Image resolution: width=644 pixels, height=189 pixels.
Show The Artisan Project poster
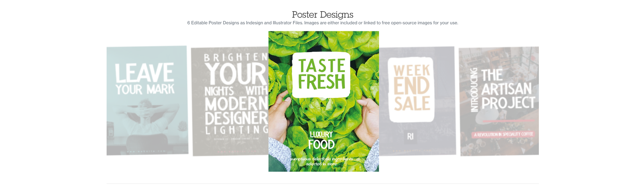pyautogui.click(x=499, y=101)
